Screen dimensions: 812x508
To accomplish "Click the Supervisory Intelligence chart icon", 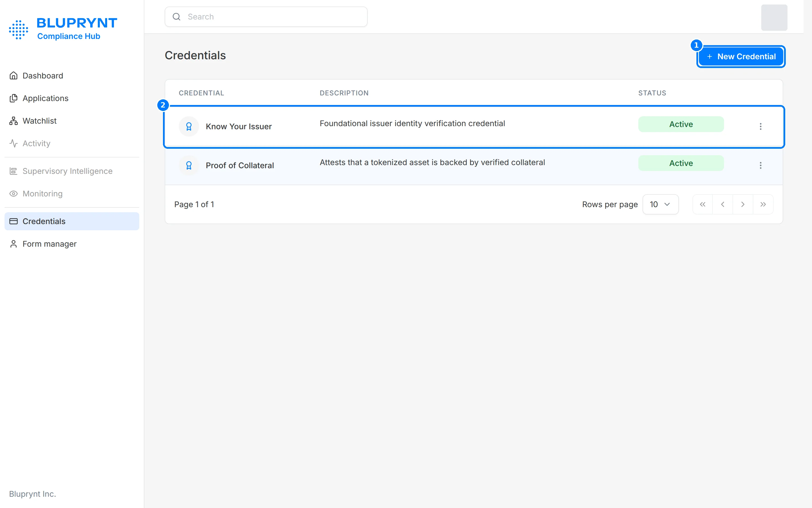I will (14, 171).
